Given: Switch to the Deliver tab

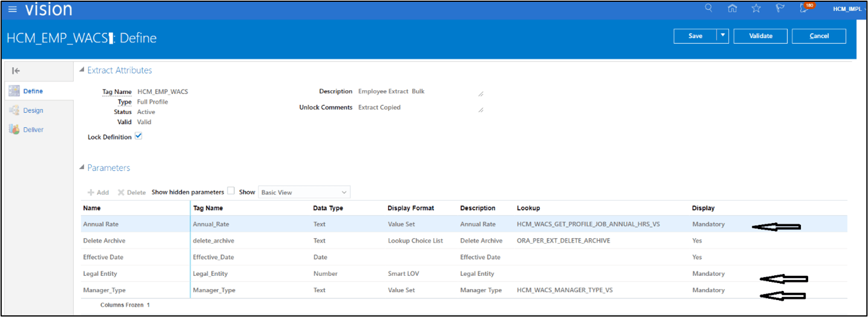Looking at the screenshot, I should (33, 130).
